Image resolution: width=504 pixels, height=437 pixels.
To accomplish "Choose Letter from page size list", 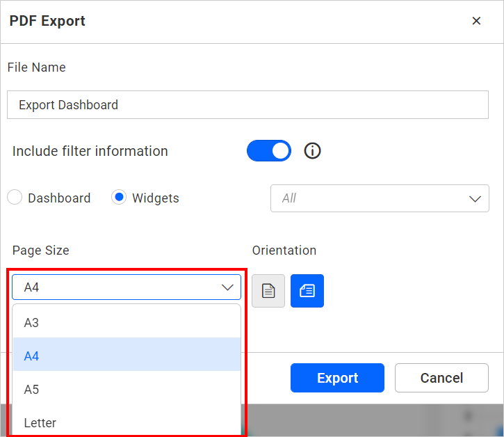I will pos(127,420).
